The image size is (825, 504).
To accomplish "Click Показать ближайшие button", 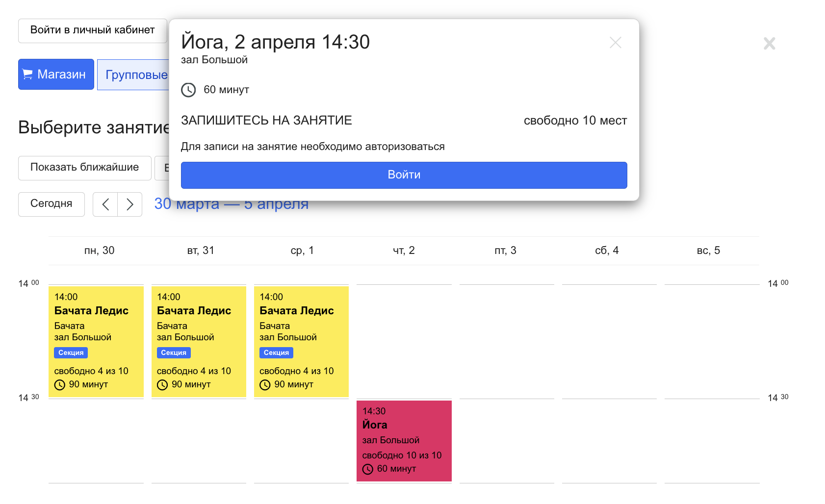I will point(84,168).
